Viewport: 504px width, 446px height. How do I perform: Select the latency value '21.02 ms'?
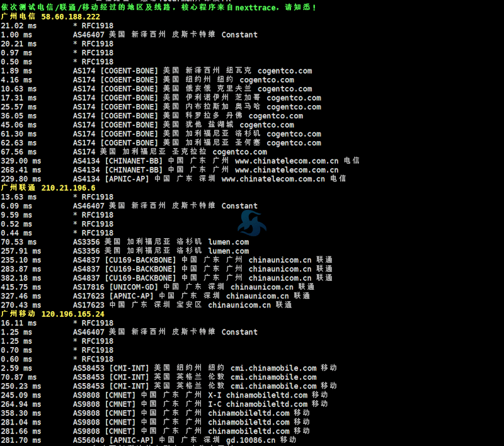coord(19,26)
